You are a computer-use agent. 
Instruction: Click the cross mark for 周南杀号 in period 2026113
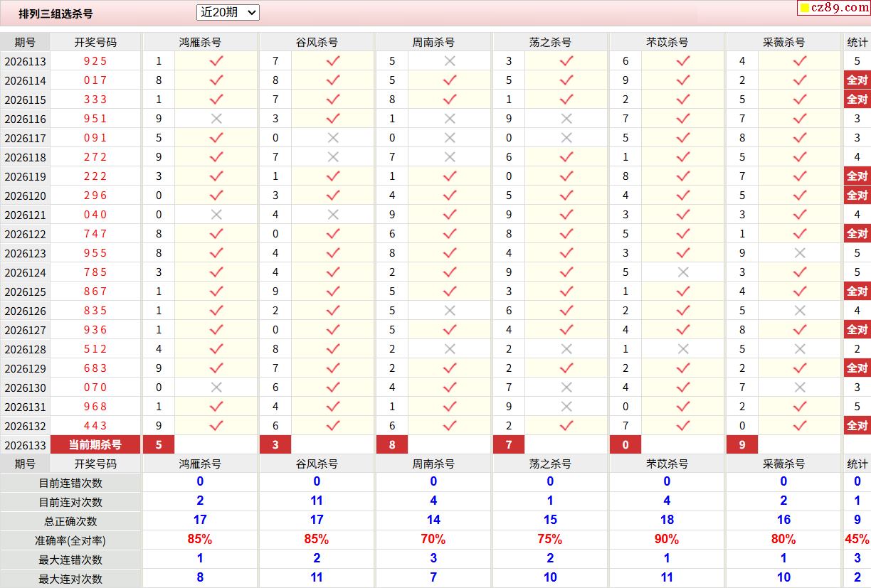coord(450,61)
